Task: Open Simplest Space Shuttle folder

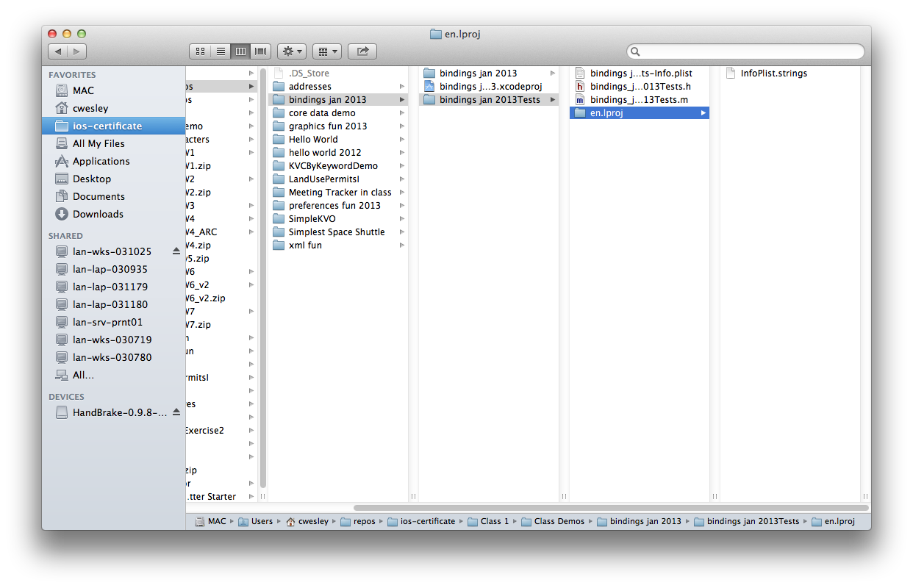Action: click(x=338, y=232)
